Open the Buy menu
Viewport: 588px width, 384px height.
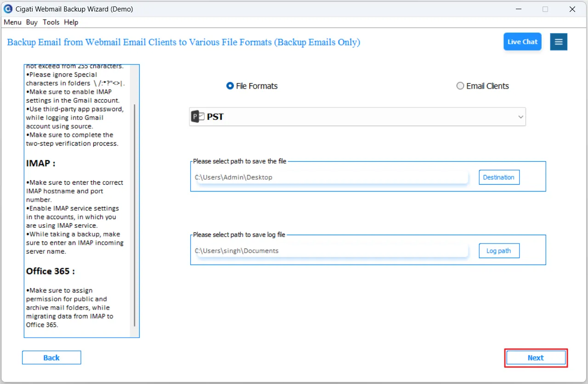pos(32,22)
